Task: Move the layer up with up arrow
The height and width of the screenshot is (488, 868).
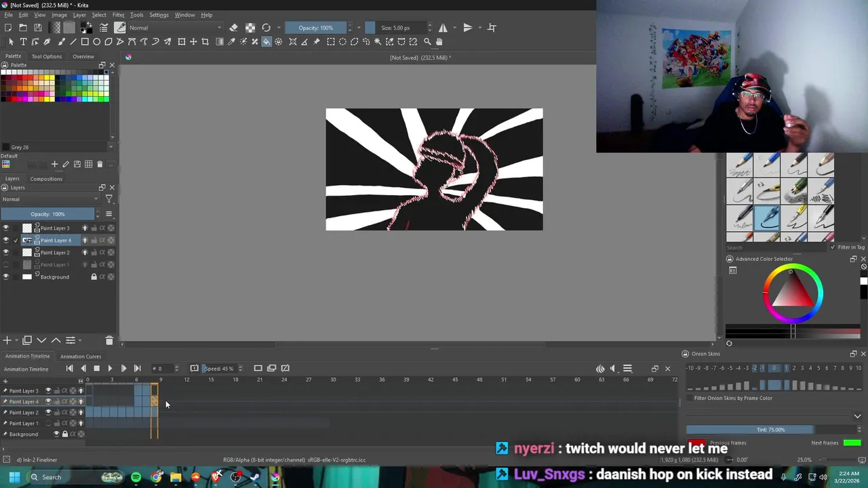Action: 56,340
